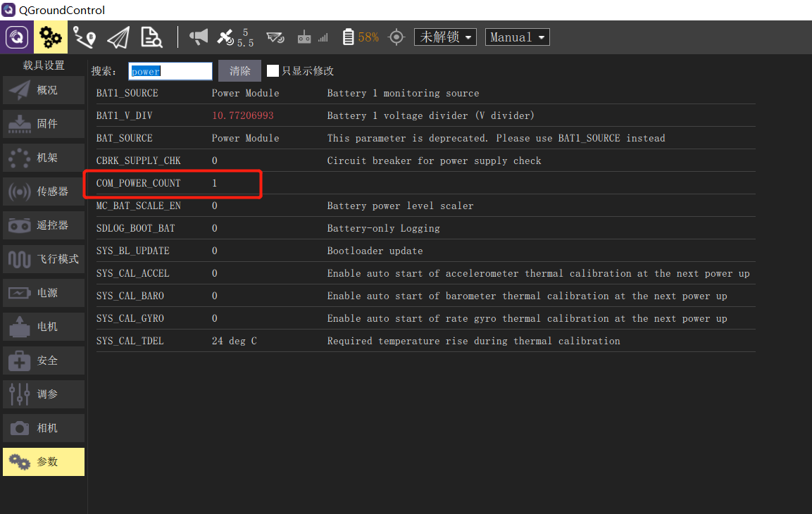Open the 传感器 sensors icon in sidebar

[x=43, y=191]
